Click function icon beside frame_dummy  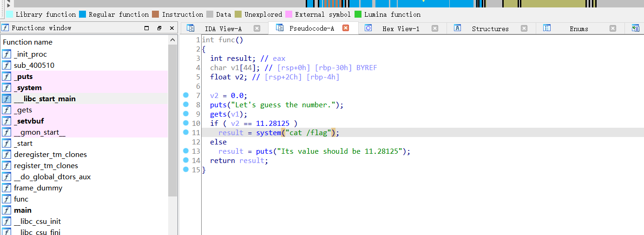(7, 188)
